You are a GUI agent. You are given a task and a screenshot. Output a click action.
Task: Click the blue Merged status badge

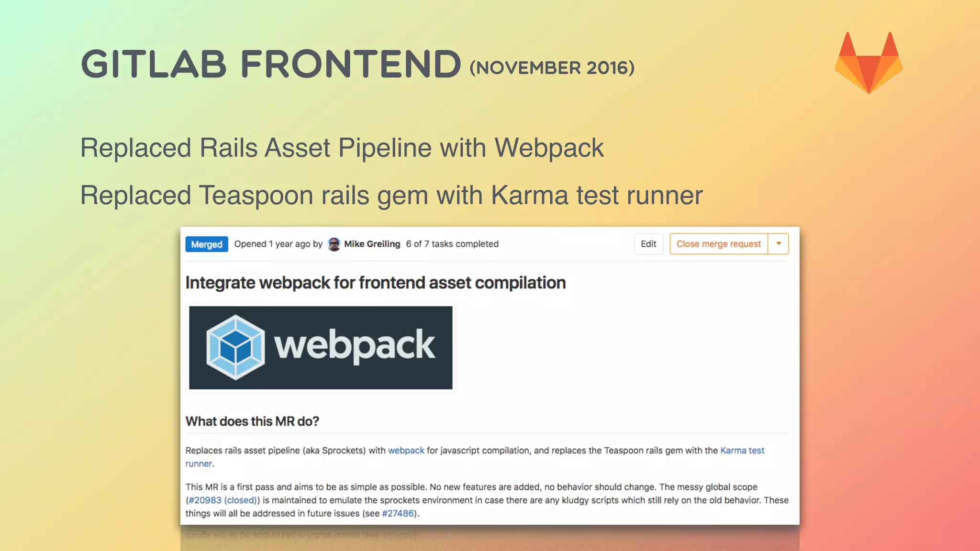click(207, 244)
